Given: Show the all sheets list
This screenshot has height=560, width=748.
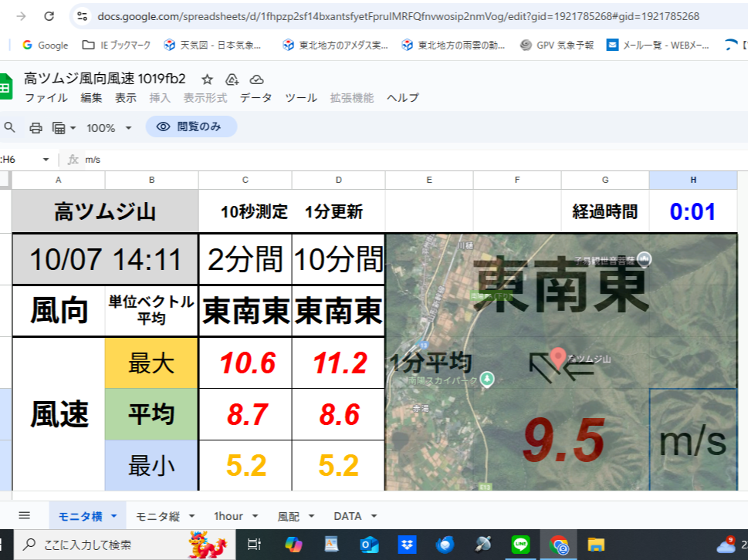Looking at the screenshot, I should click(x=24, y=516).
